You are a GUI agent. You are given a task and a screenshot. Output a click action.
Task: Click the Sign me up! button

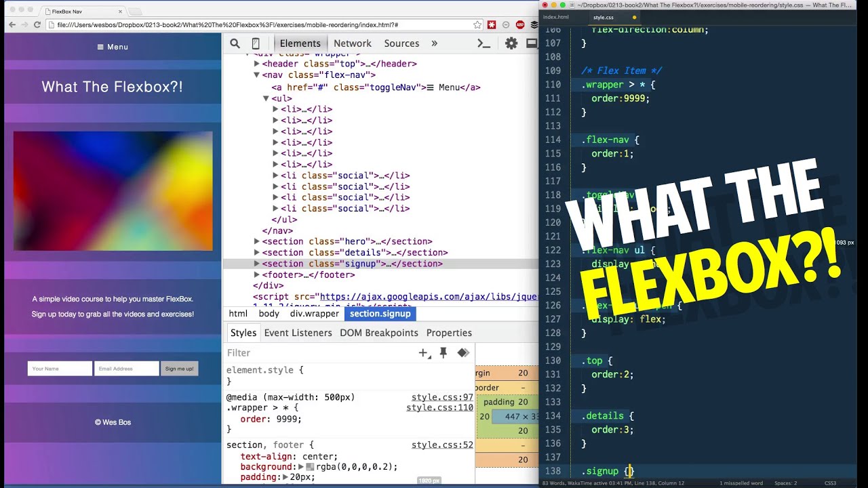click(180, 369)
